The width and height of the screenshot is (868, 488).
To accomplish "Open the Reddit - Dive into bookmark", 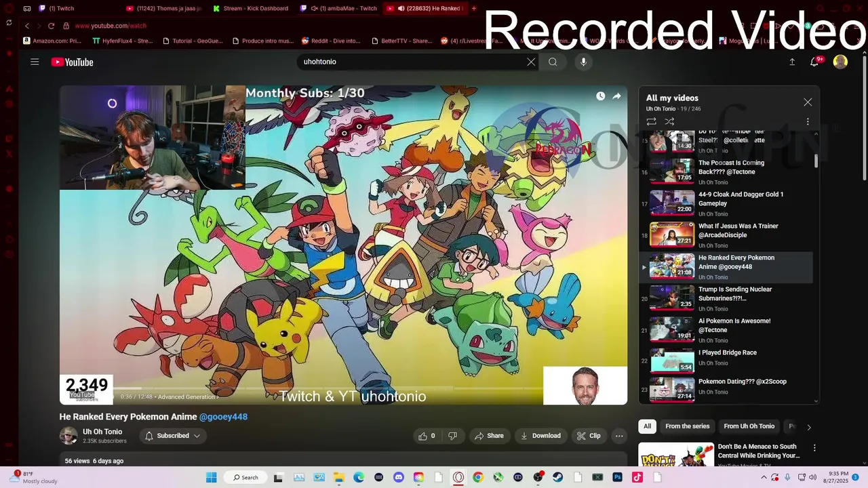I will (331, 41).
